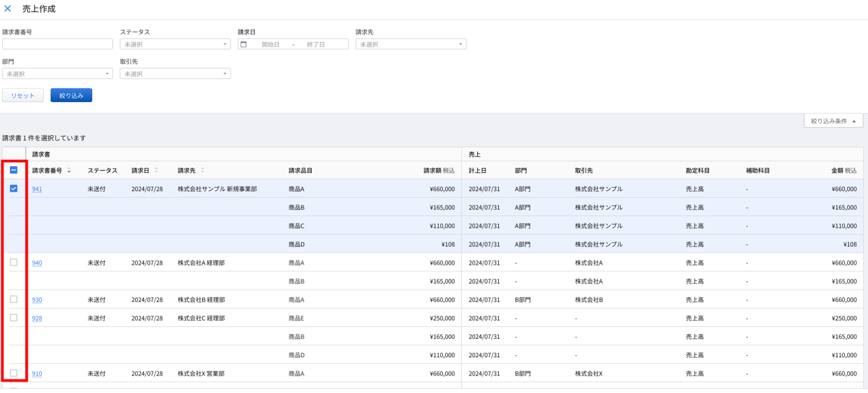The image size is (868, 393).
Task: Click 株式会社B 経理部 cell
Action: (x=201, y=300)
